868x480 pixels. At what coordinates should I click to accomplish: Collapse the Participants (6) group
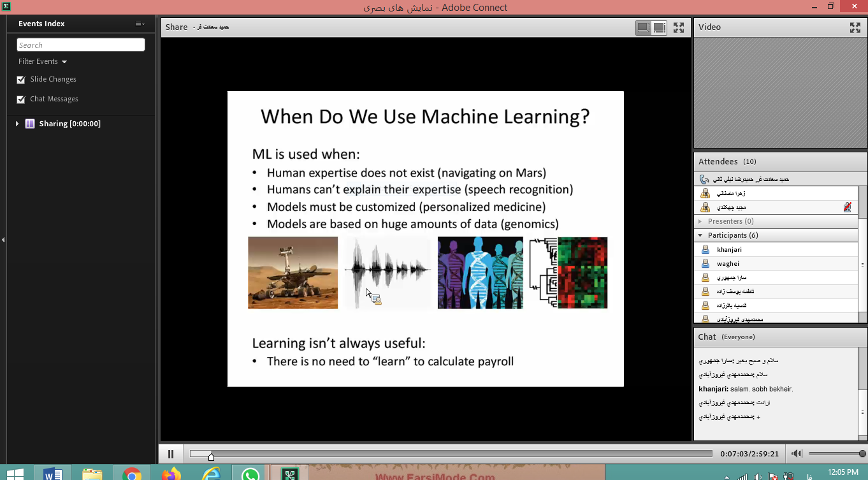[x=701, y=235]
